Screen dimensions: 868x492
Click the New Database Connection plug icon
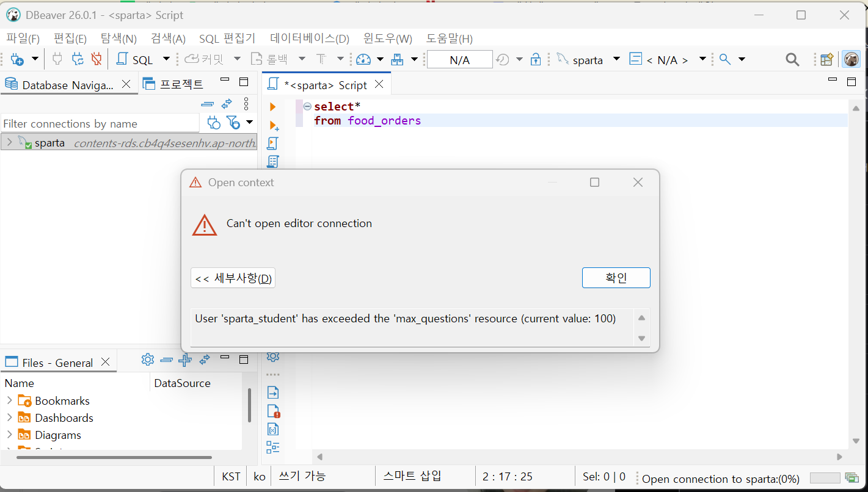coord(17,59)
